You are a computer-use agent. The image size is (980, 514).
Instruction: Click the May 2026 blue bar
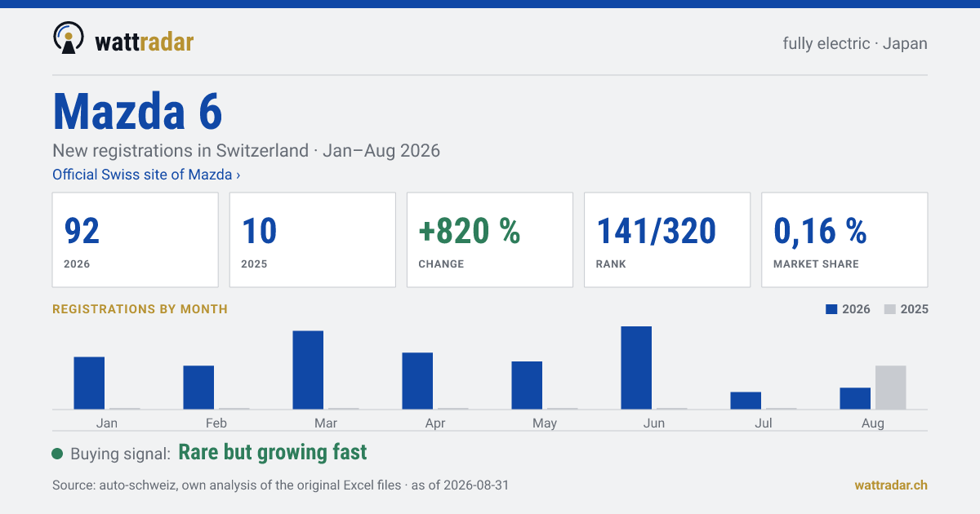[527, 385]
